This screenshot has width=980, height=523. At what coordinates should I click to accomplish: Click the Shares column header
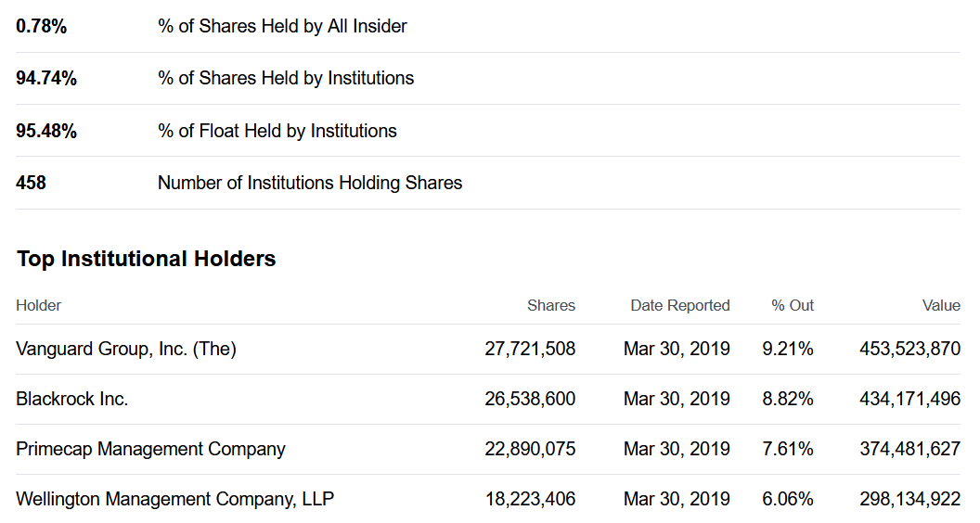tap(550, 306)
